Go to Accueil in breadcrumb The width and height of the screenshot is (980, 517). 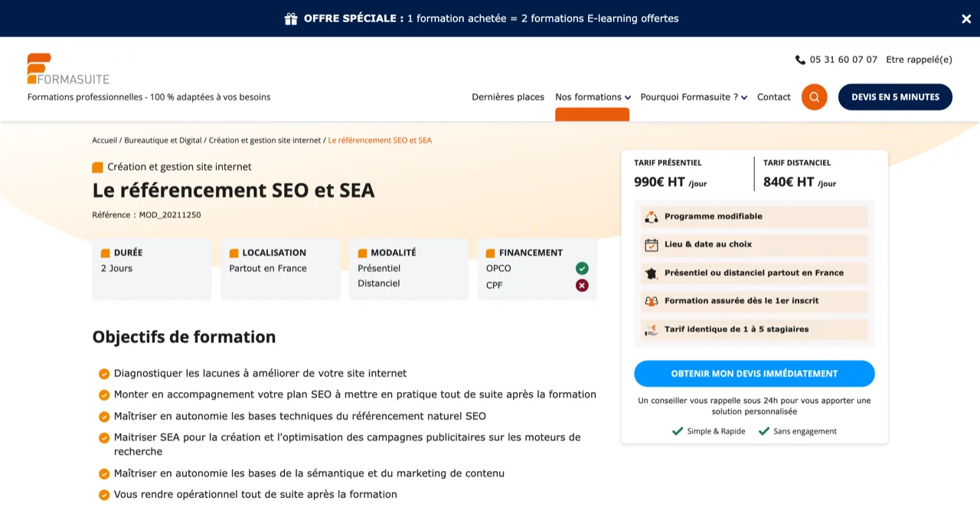point(104,140)
